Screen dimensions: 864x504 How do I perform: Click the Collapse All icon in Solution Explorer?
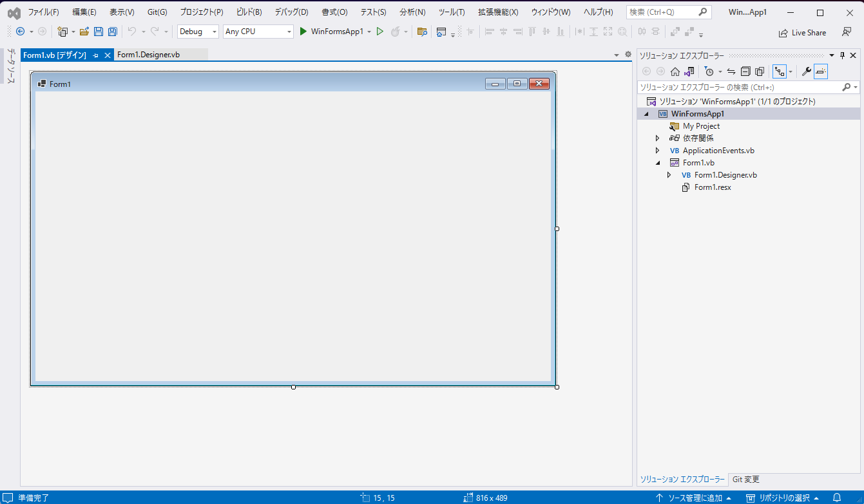[745, 71]
